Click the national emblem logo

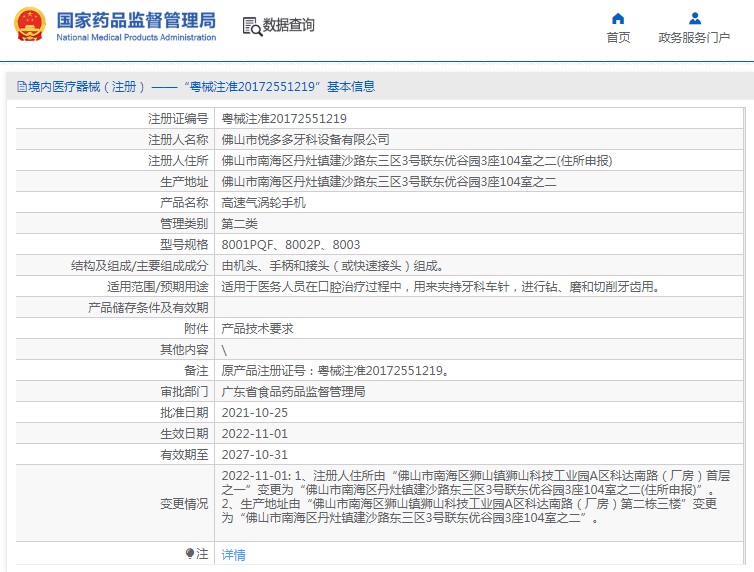(30, 25)
